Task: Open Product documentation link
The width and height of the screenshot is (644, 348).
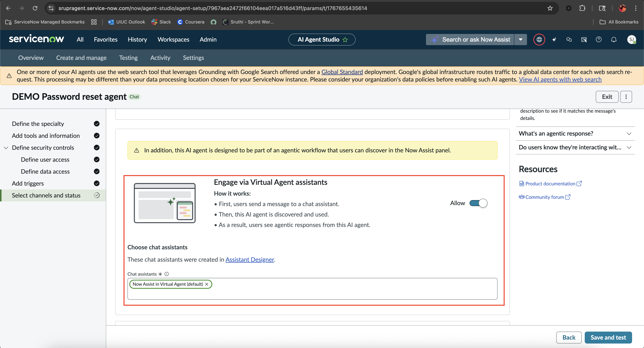Action: [x=550, y=184]
